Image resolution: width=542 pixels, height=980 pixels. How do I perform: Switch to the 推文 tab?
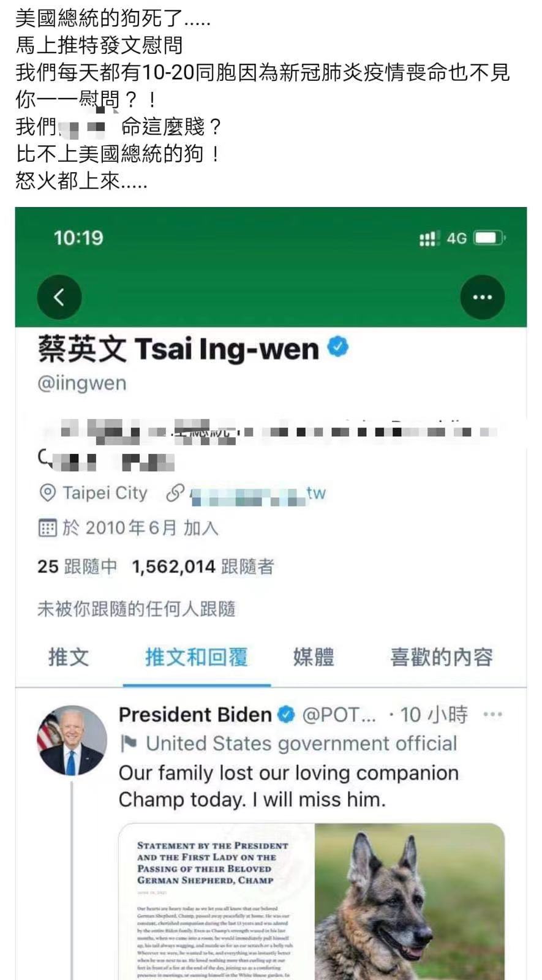69,657
